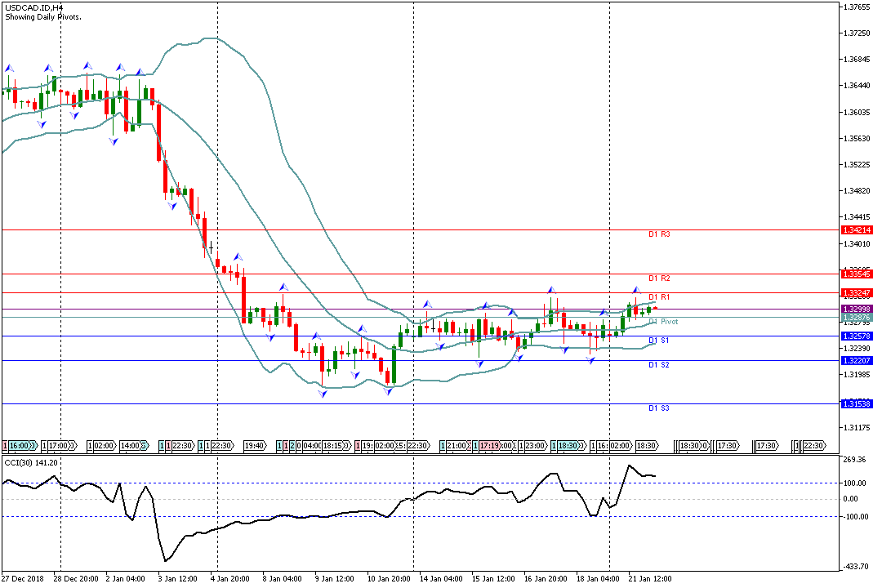This screenshot has height=588, width=882.
Task: Select the 19:40 event marker
Action: point(254,446)
